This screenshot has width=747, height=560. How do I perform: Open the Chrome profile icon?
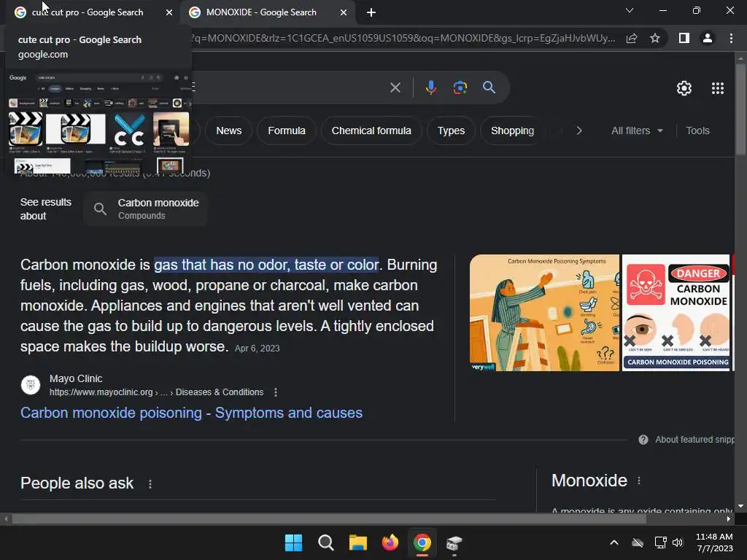708,38
